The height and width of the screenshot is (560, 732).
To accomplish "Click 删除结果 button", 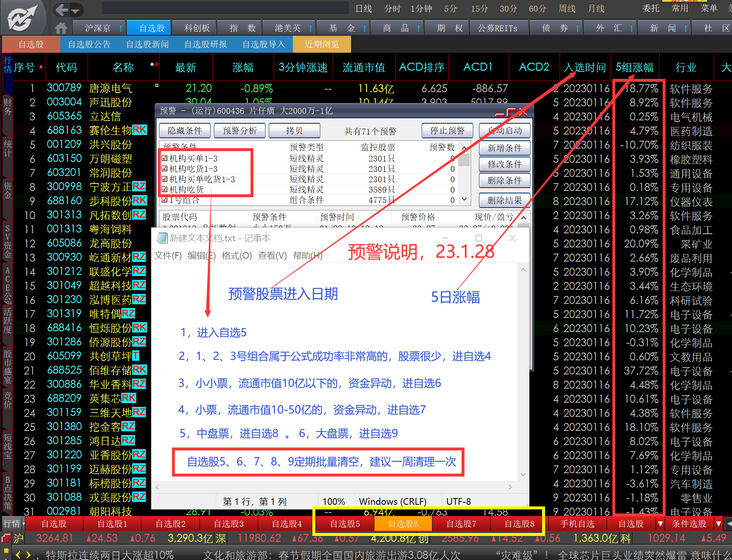I will click(505, 201).
